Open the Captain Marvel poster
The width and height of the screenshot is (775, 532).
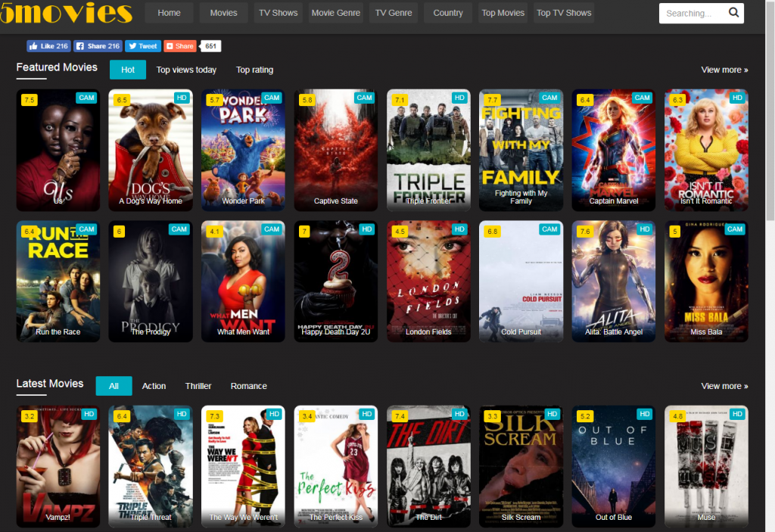[614, 150]
